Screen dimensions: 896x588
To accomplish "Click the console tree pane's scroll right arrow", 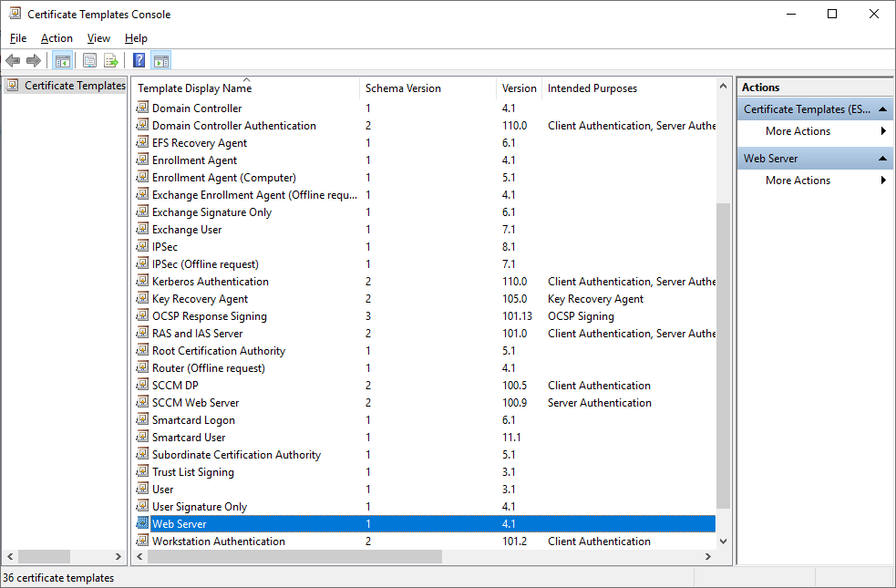I will click(118, 557).
